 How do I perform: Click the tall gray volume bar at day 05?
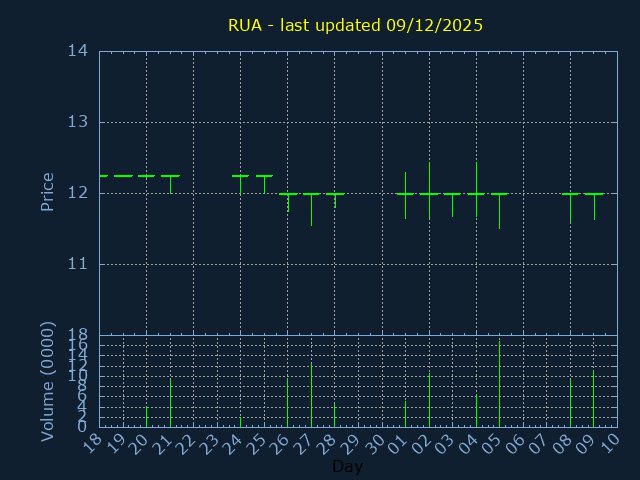499,382
